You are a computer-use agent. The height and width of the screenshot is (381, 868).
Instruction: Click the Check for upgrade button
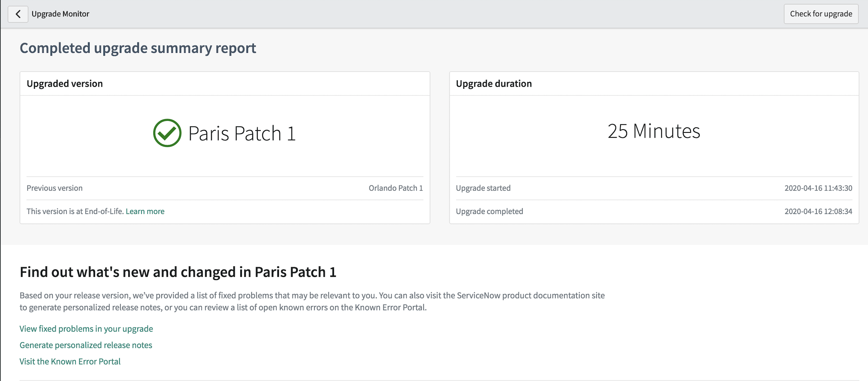tap(821, 14)
